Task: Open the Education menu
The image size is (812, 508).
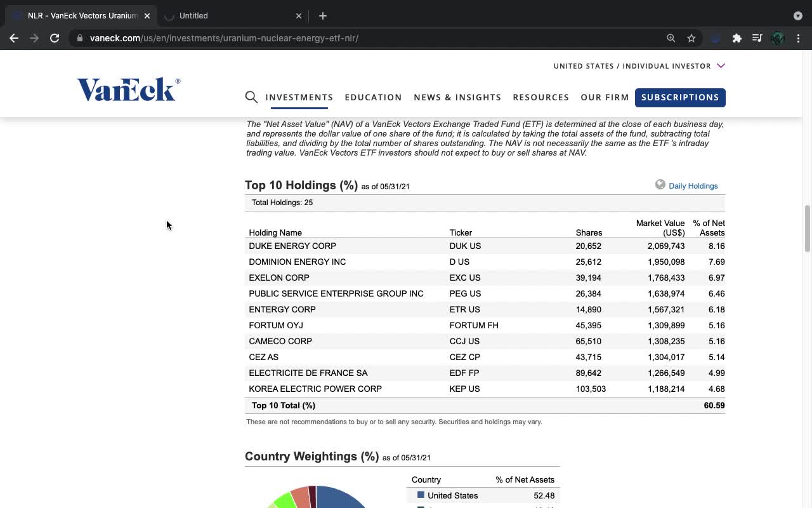Action: [x=373, y=97]
